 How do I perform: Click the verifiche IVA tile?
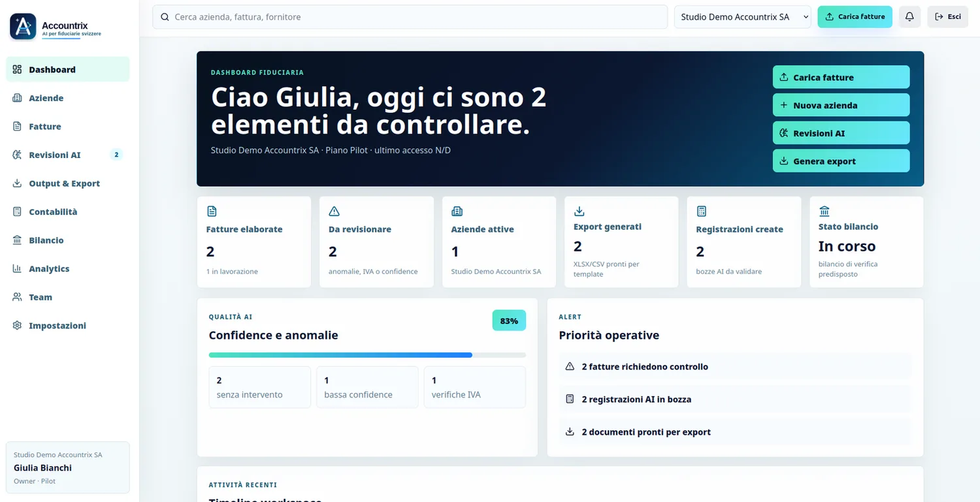click(475, 387)
